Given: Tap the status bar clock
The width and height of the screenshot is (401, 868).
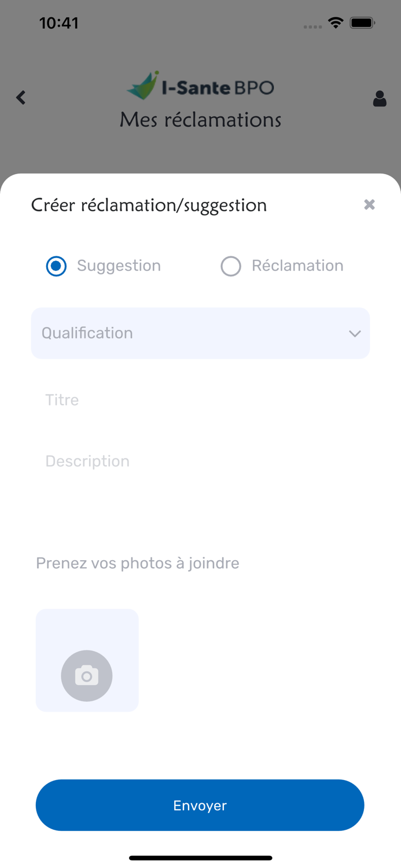Looking at the screenshot, I should point(58,23).
